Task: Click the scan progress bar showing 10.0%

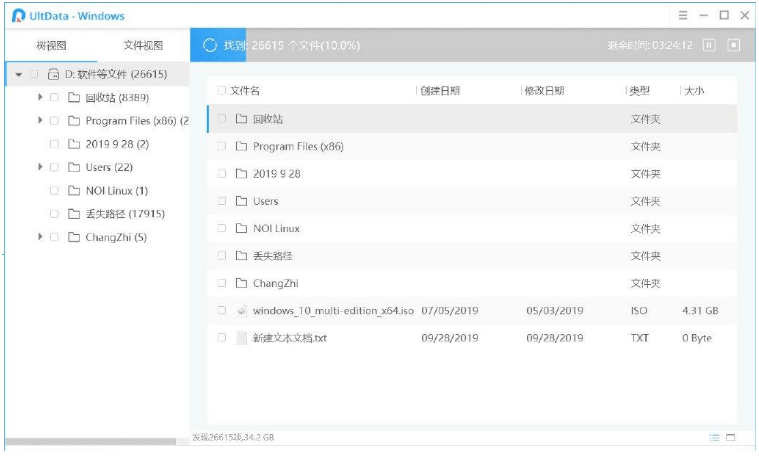Action: (472, 45)
